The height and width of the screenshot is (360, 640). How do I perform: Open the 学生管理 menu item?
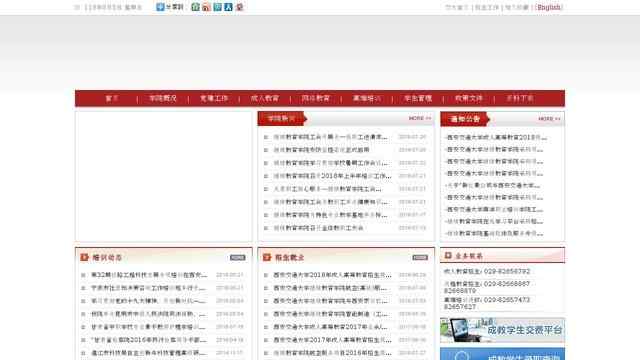point(418,98)
